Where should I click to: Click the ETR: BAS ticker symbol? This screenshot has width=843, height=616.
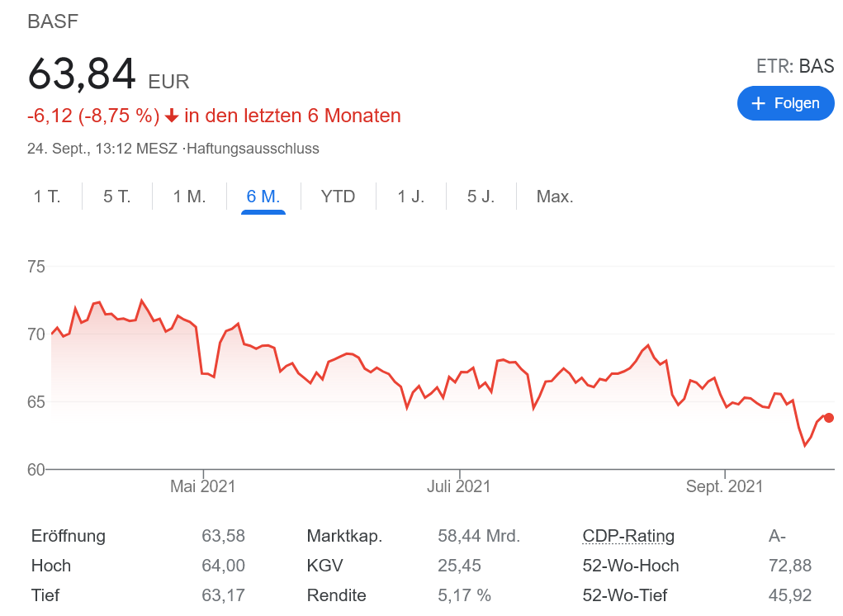pos(795,67)
